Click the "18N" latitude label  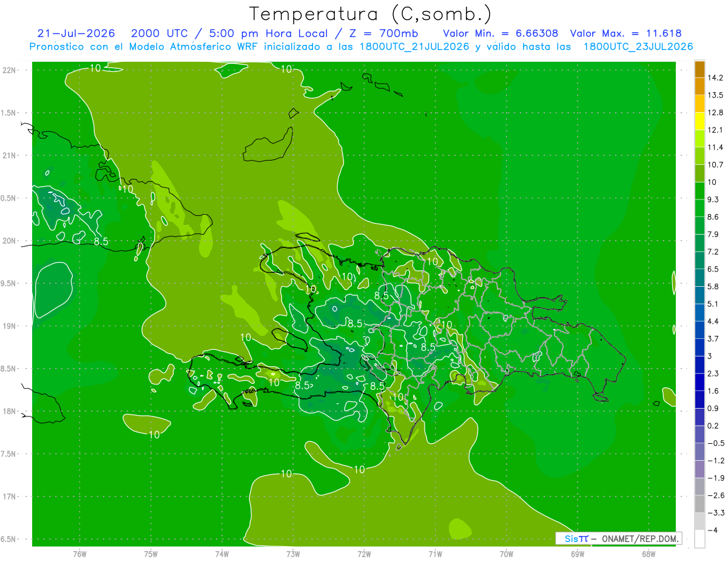10,412
